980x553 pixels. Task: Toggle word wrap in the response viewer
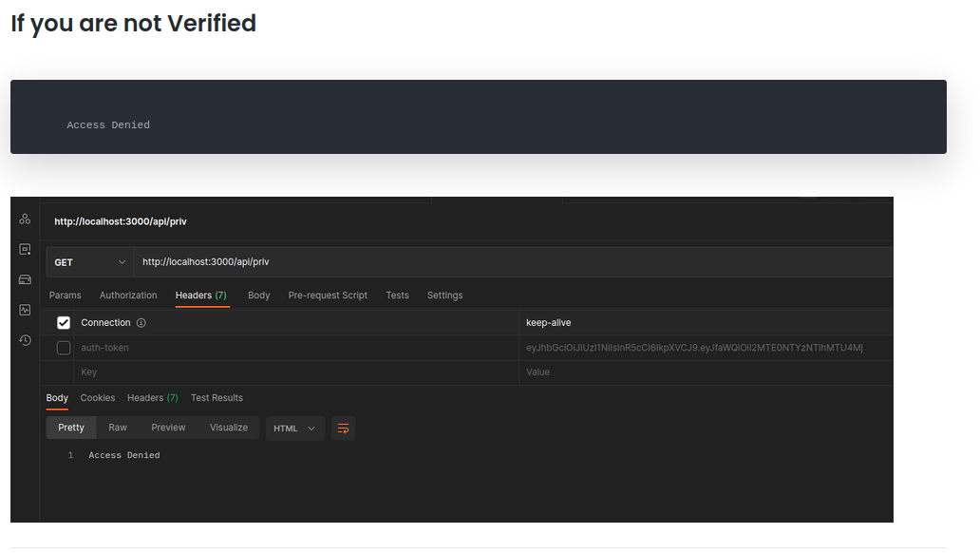click(343, 428)
